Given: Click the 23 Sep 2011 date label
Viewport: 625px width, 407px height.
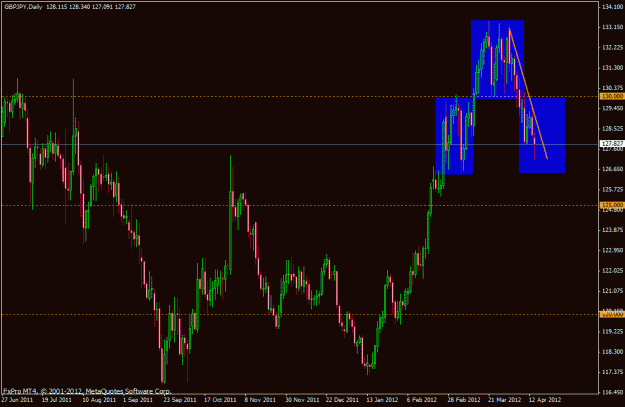Looking at the screenshot, I should [180, 399].
